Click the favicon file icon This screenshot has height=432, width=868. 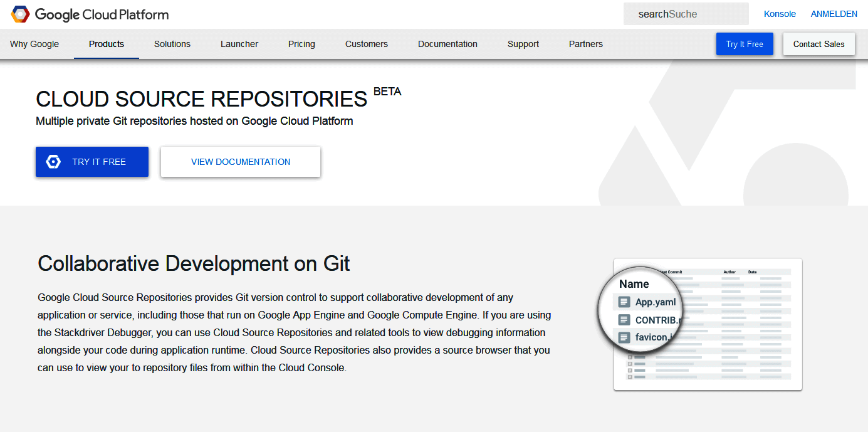[624, 337]
